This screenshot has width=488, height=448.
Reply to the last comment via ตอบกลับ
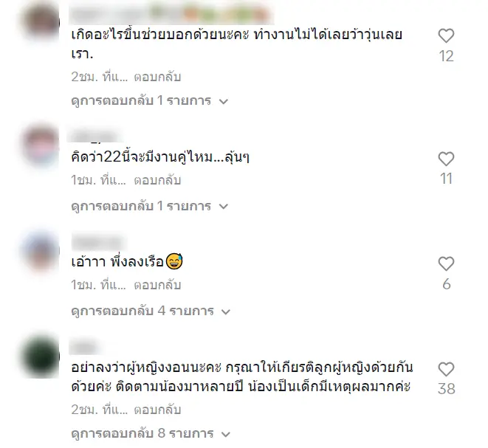[x=157, y=410]
